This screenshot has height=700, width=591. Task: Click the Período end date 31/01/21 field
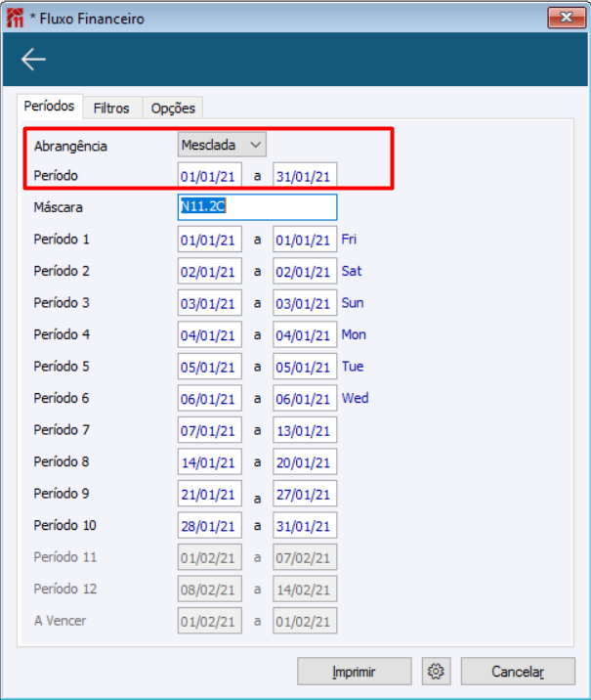305,175
